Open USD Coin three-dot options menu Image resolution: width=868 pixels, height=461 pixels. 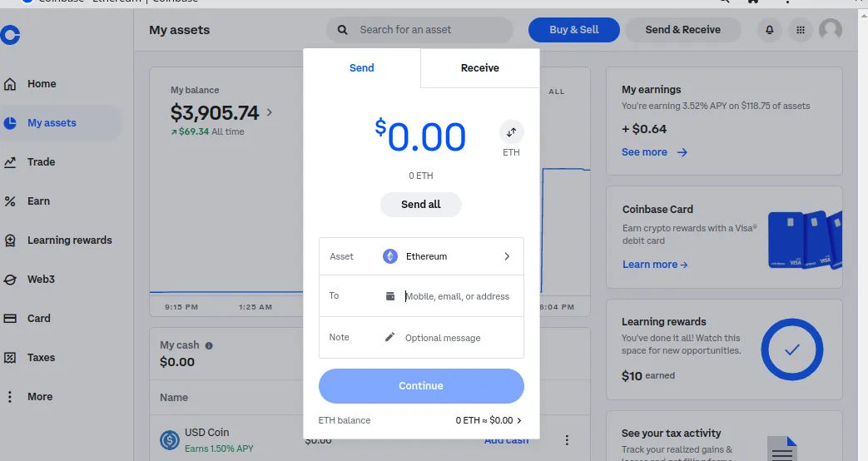(567, 440)
